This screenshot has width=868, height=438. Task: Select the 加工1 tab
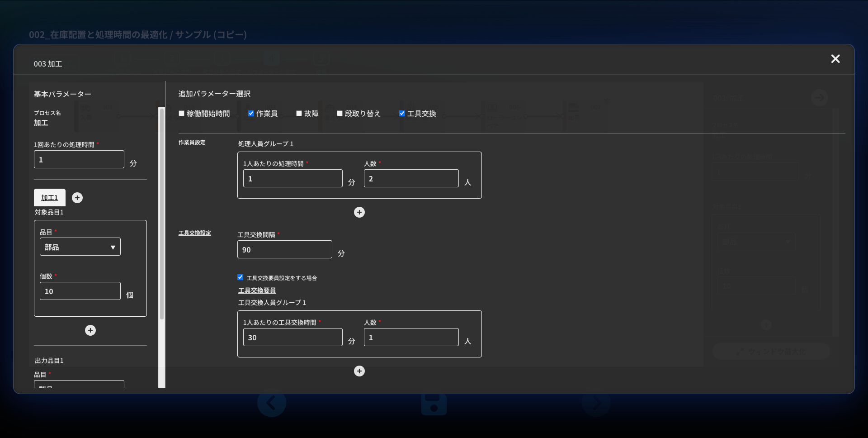pos(50,198)
